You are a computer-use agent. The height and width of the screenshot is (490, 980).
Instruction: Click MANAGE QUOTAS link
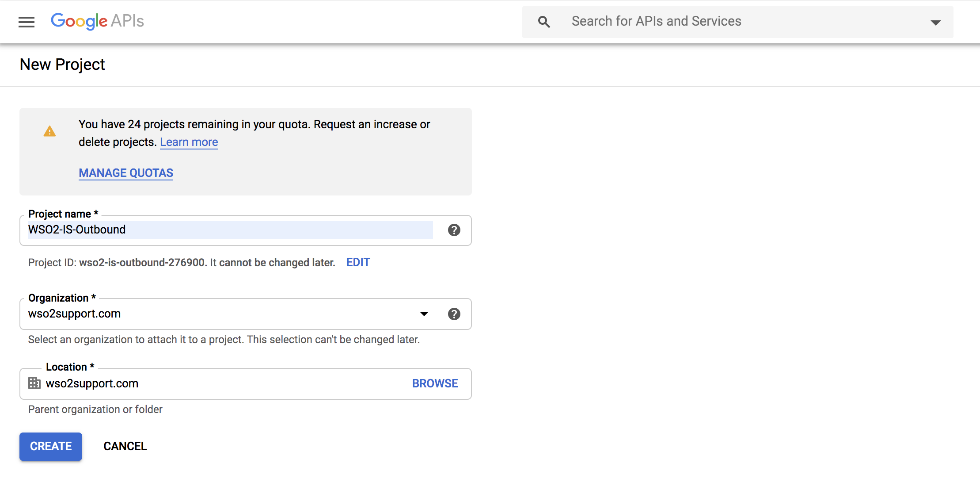click(x=125, y=173)
